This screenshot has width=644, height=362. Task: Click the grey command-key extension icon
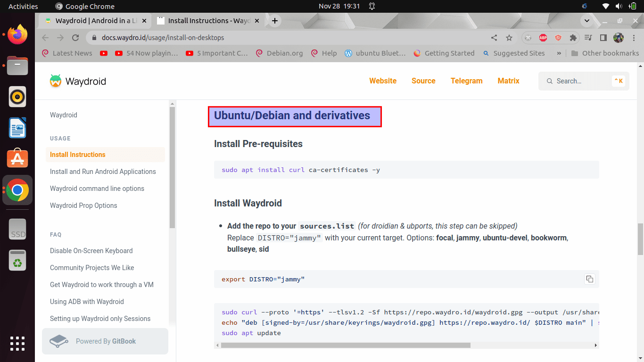pyautogui.click(x=528, y=38)
